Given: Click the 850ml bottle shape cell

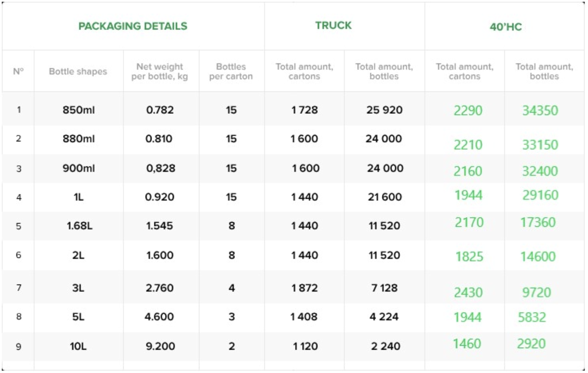Looking at the screenshot, I should (79, 110).
